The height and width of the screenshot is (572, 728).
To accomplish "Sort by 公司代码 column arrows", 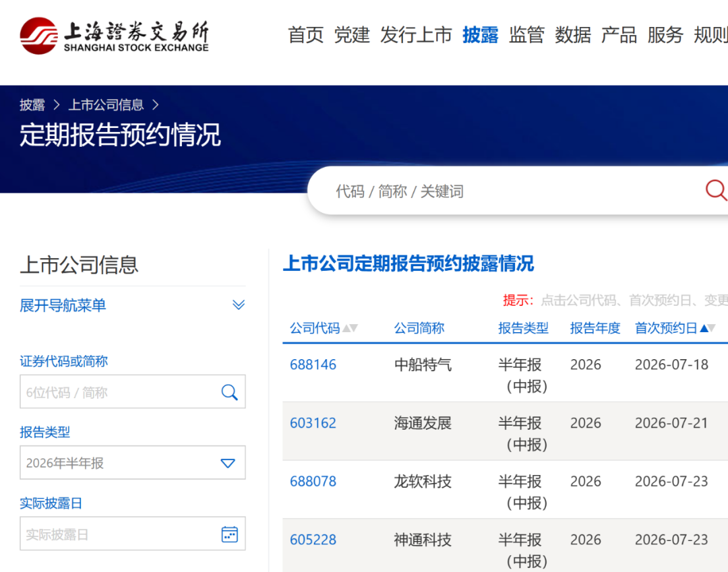I will tap(350, 328).
